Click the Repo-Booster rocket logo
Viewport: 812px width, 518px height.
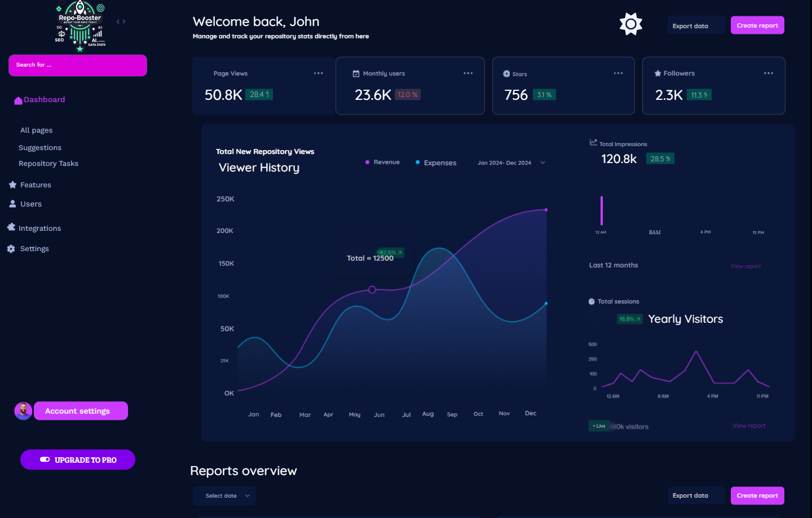80,27
